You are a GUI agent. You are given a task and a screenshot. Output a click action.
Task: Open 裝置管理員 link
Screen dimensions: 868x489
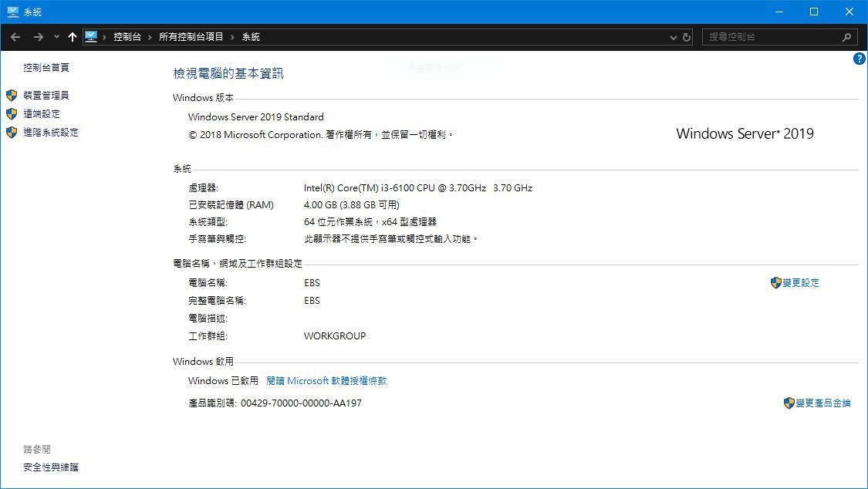46,95
